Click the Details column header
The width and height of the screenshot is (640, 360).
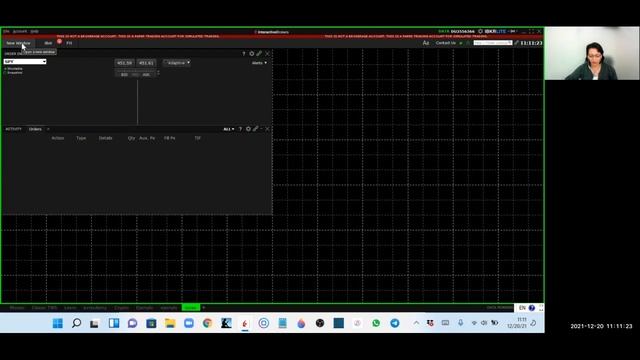[105, 138]
